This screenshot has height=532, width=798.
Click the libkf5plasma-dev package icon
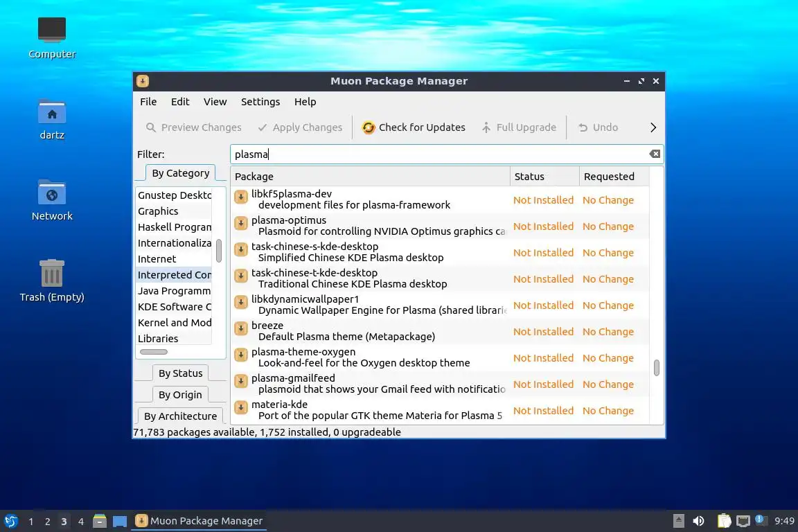(241, 197)
